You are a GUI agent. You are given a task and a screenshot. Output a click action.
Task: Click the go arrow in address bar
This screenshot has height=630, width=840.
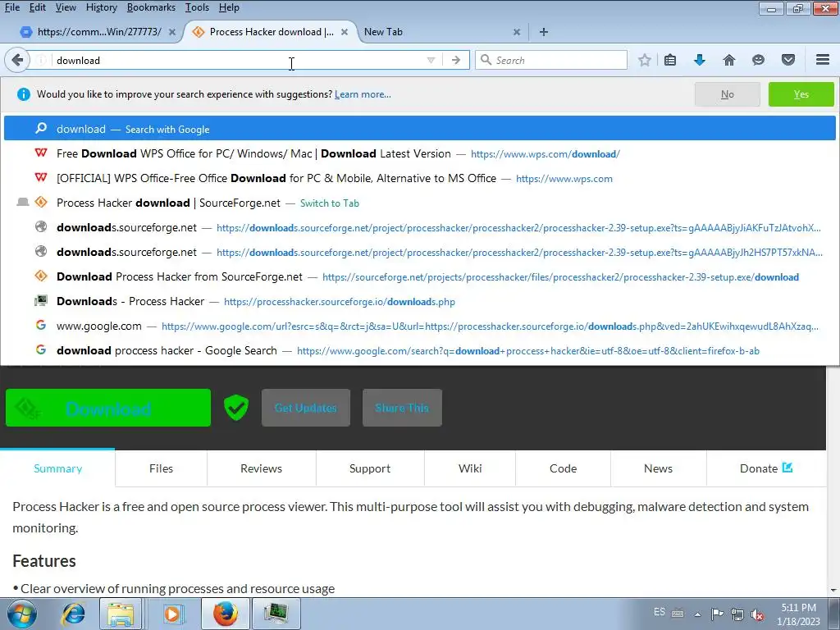click(x=456, y=60)
